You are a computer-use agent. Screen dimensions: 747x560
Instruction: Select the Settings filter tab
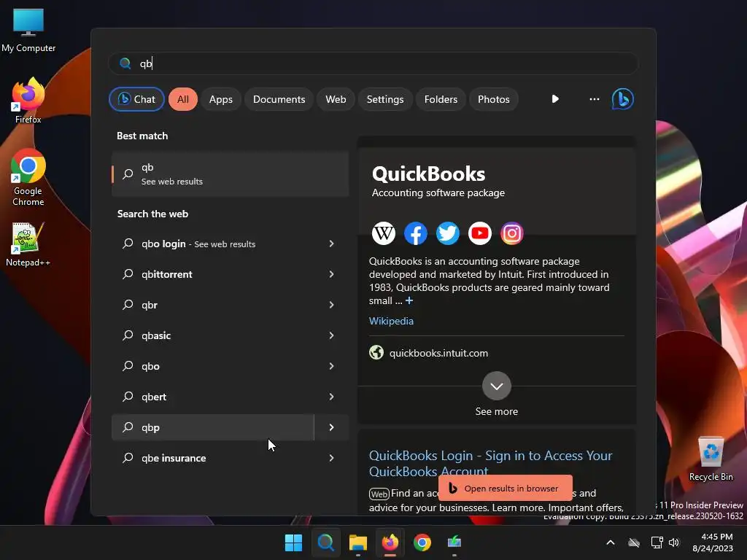(385, 99)
